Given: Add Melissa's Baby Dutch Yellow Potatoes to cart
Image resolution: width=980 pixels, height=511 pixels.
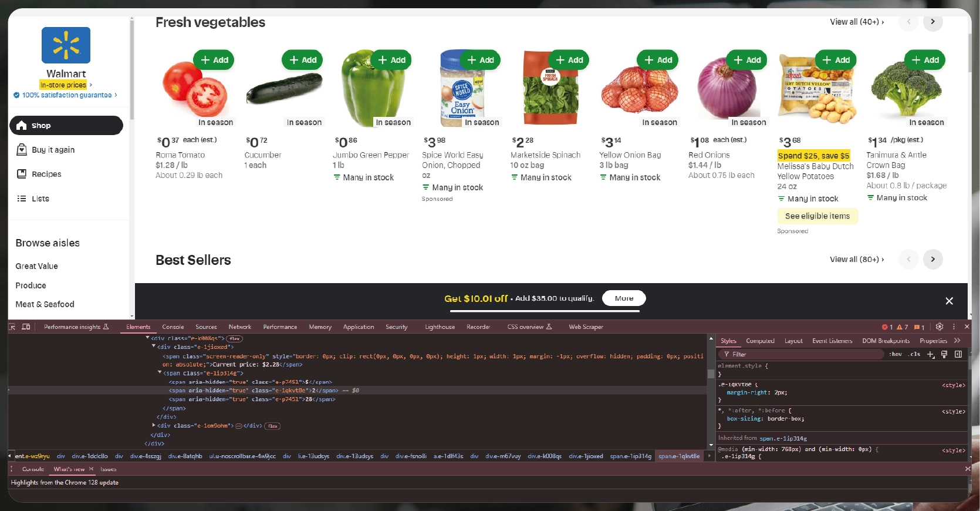Looking at the screenshot, I should pos(836,60).
